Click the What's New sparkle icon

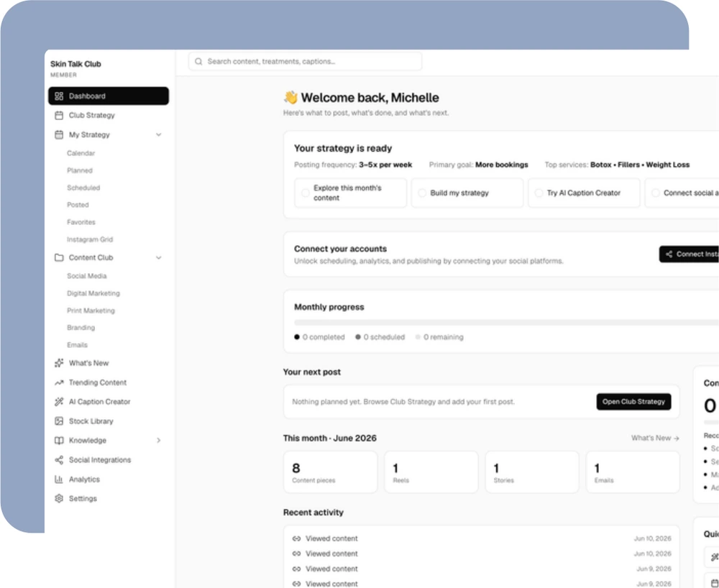59,363
